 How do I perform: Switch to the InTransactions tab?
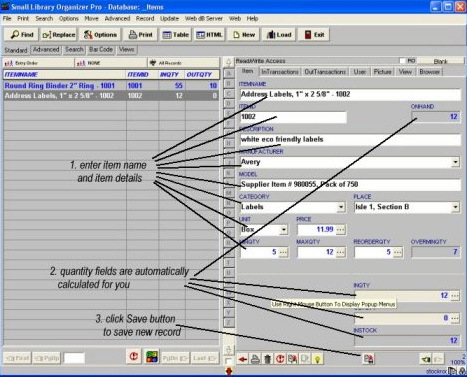[280, 72]
